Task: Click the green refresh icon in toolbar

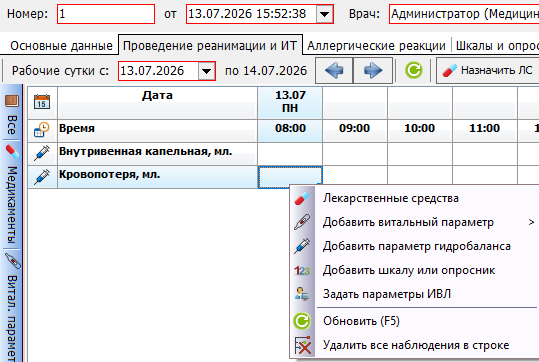Action: pyautogui.click(x=414, y=70)
